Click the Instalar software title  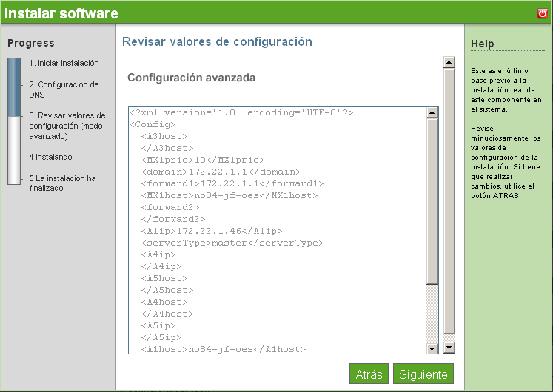pyautogui.click(x=61, y=13)
